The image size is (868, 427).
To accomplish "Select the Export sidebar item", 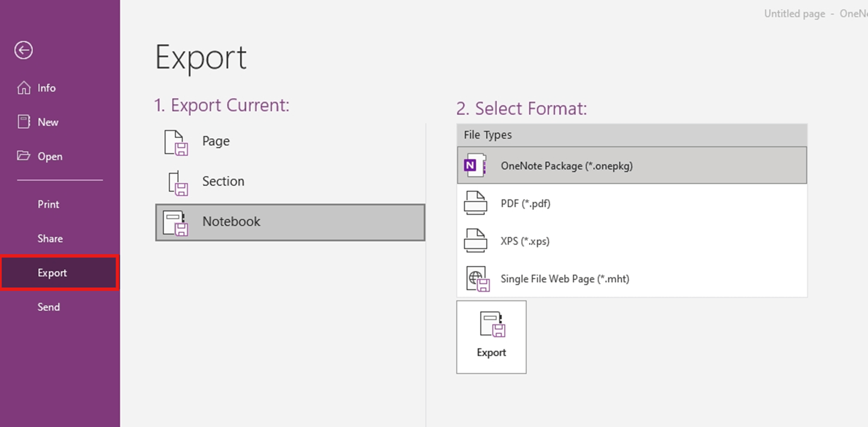I will click(x=52, y=272).
